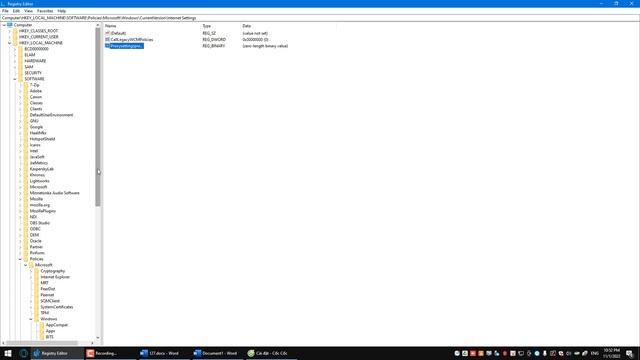Screen dimensions: 640x360
Task: Open the Help menu
Action: click(62, 11)
